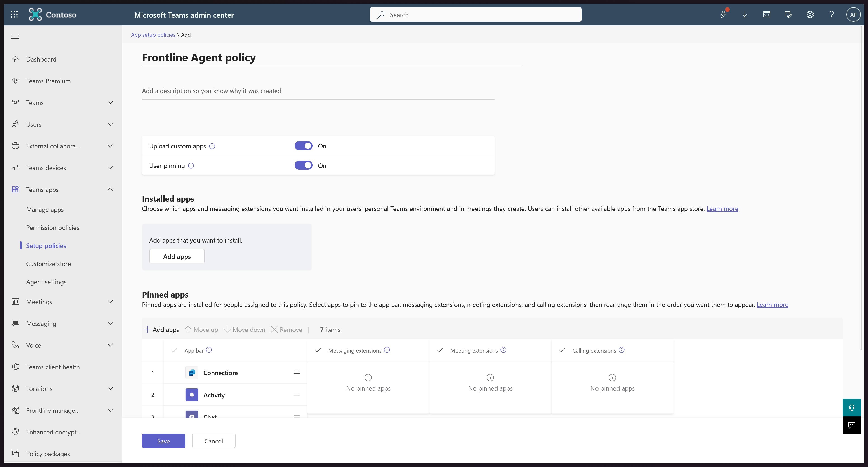Turn off the Upload custom apps toggle
Image resolution: width=868 pixels, height=467 pixels.
pos(303,146)
